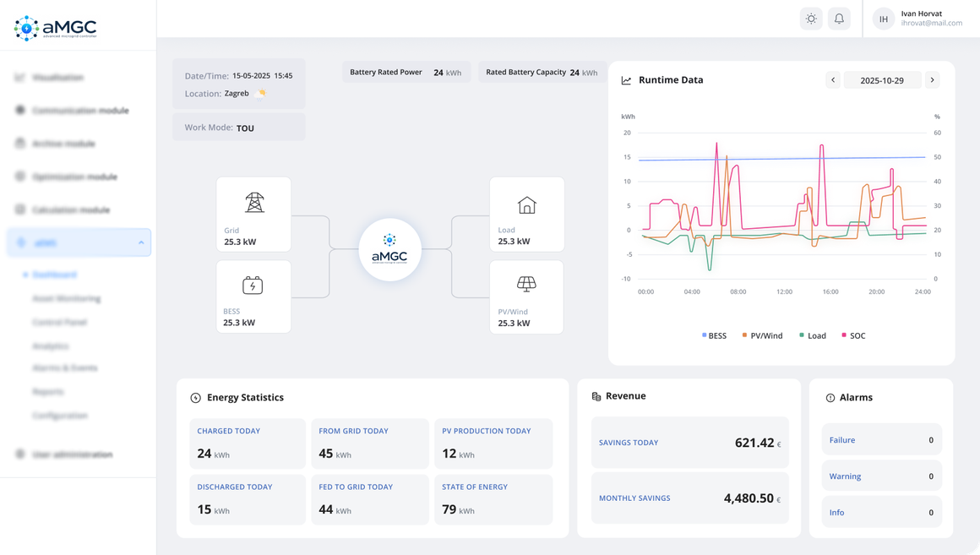Click the From Grid Today statistics card
The image size is (980, 555).
pyautogui.click(x=370, y=443)
